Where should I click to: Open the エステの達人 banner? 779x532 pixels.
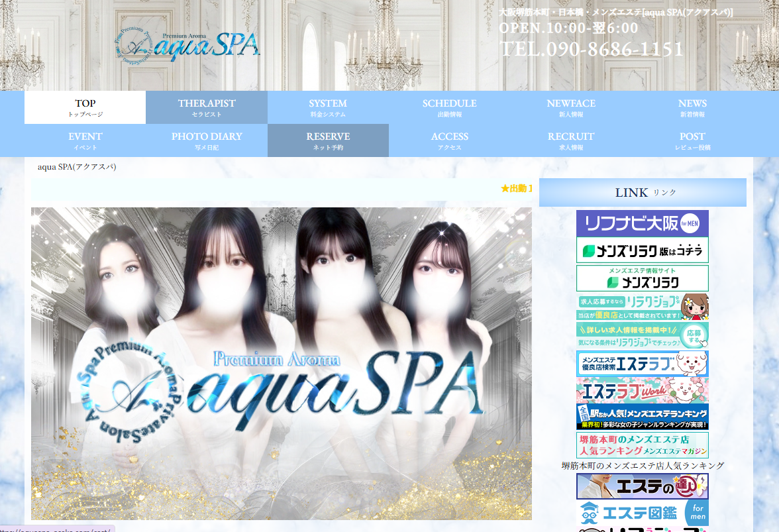pyautogui.click(x=643, y=486)
